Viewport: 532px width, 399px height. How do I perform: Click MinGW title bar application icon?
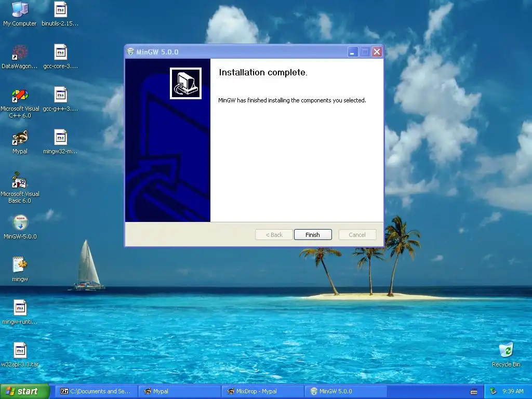pyautogui.click(x=130, y=52)
